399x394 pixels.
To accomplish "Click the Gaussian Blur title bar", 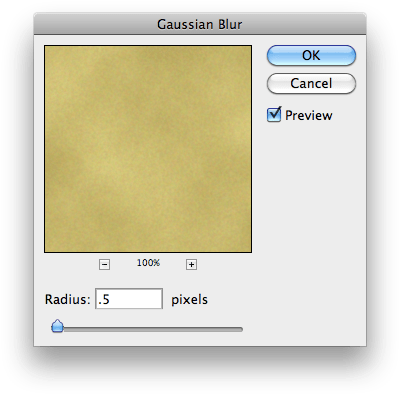I will (200, 24).
